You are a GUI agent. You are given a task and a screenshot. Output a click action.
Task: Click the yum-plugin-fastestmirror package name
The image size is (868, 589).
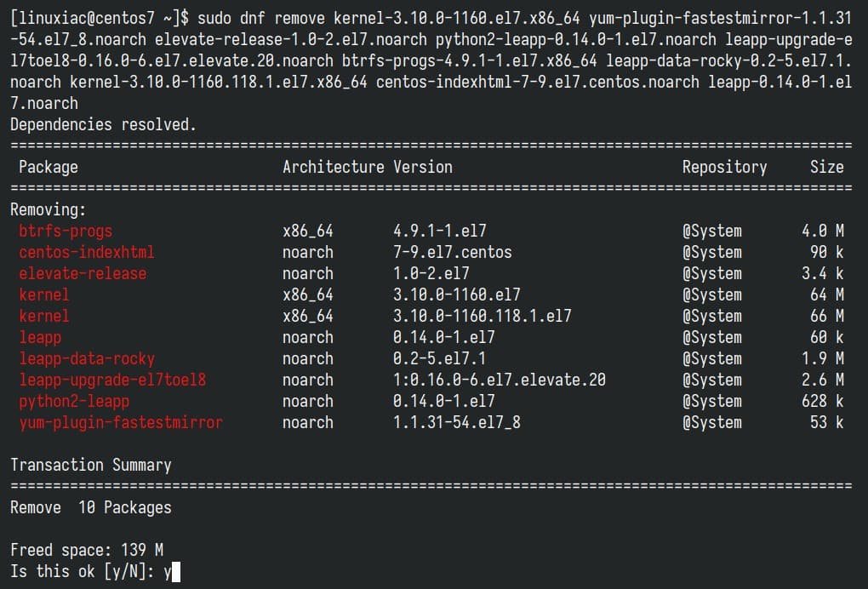pos(121,423)
